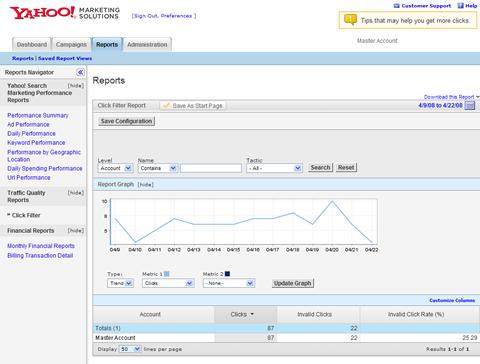Click the Reset button
Screen dimensions: 480x364
pos(346,167)
